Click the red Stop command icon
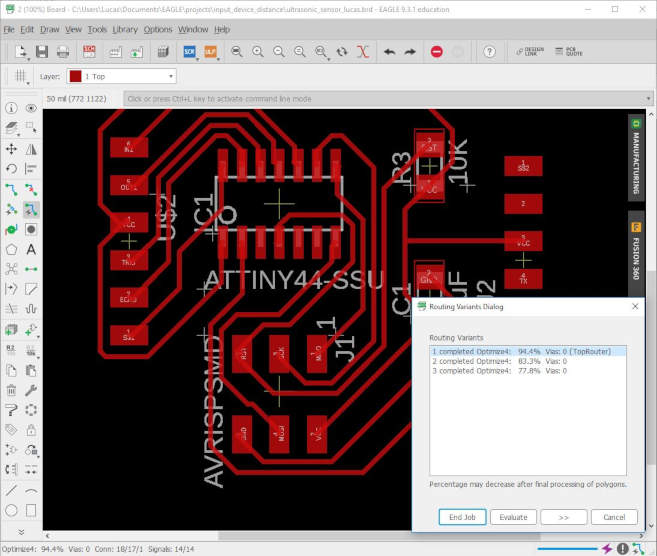The image size is (657, 556). (436, 51)
